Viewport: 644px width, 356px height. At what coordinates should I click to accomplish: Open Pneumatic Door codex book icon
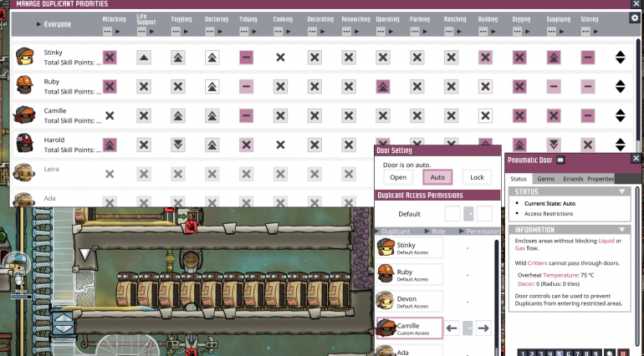[560, 160]
